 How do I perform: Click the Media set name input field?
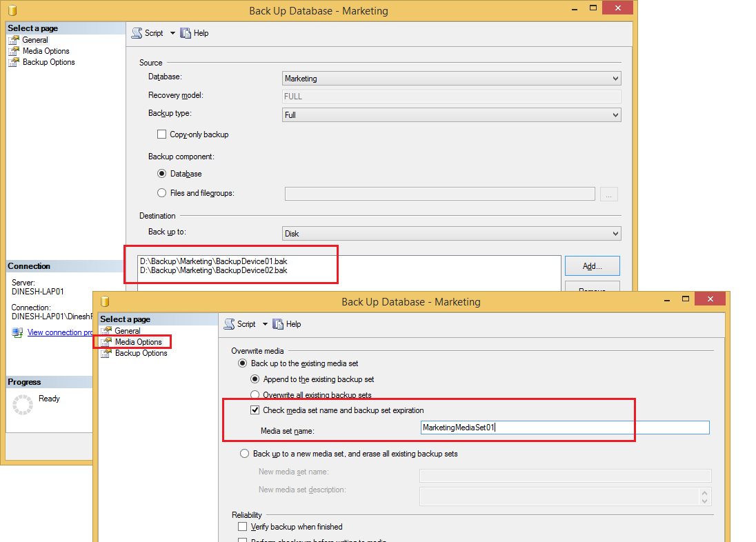[x=566, y=428]
